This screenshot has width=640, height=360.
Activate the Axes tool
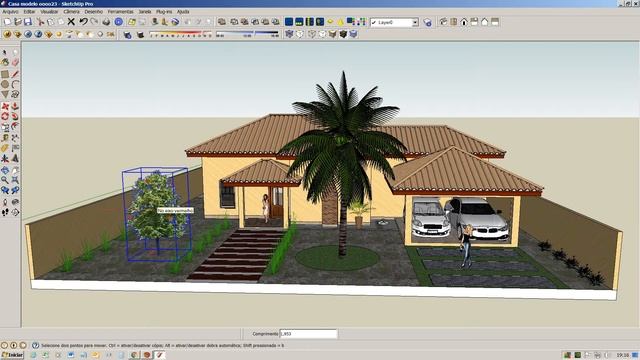[x=5, y=158]
